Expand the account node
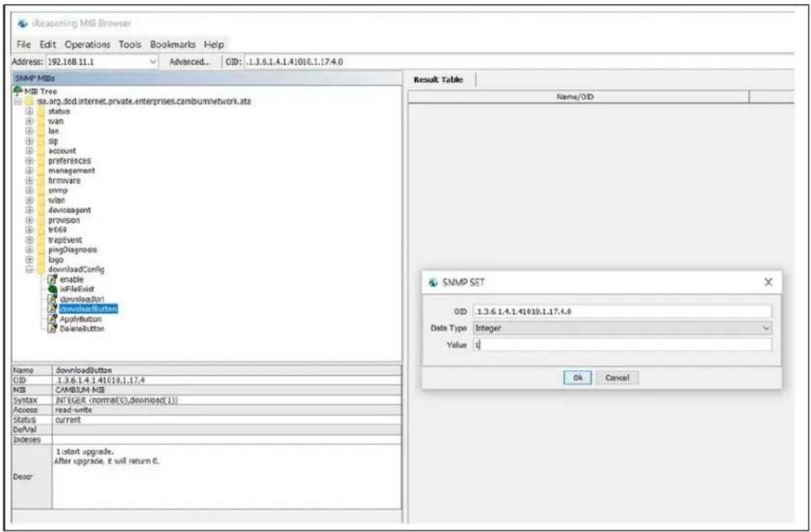The height and width of the screenshot is (532, 811). tap(30, 150)
